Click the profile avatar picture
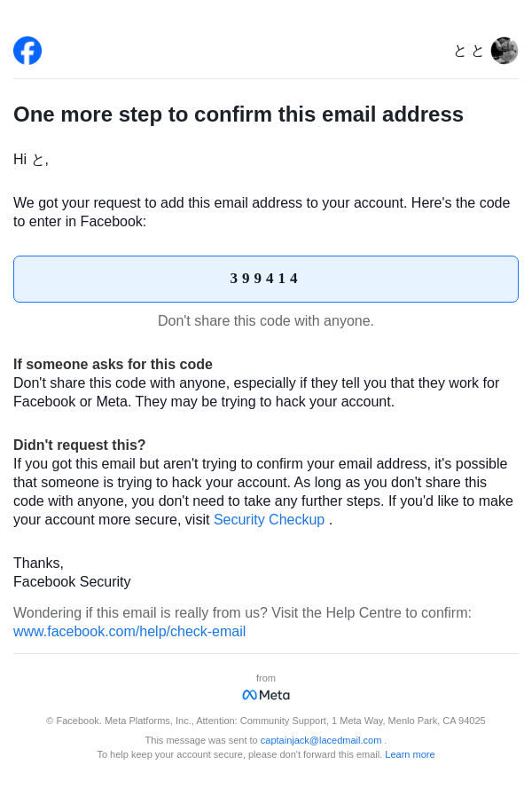Viewport: 532px width, 804px height. 505,51
